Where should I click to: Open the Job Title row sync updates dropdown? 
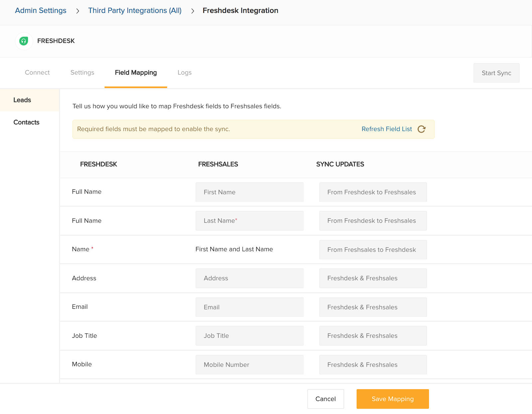click(x=373, y=336)
